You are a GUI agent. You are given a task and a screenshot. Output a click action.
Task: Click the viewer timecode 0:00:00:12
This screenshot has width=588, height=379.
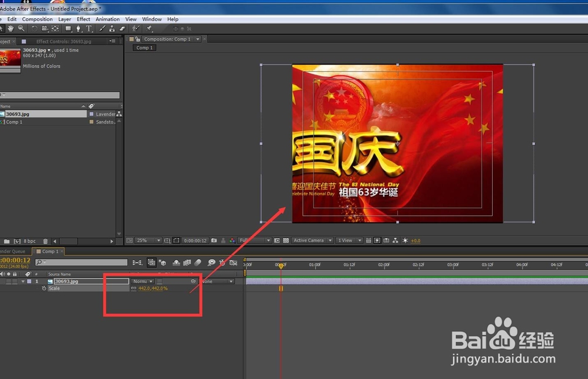coord(195,240)
